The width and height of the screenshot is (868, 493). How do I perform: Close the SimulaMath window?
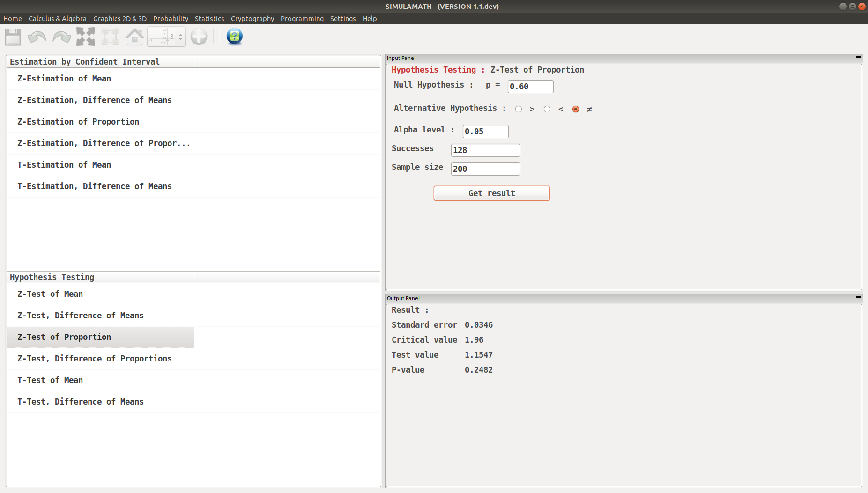click(861, 7)
